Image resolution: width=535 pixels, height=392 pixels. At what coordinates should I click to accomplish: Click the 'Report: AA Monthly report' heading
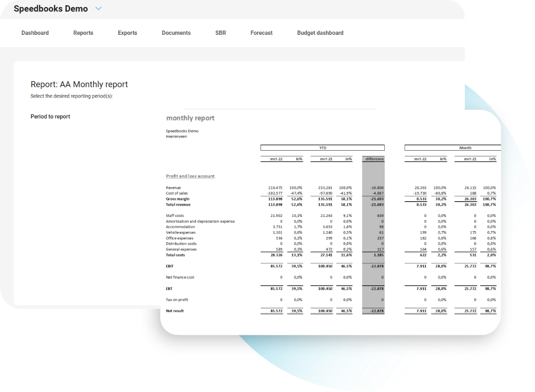79,84
